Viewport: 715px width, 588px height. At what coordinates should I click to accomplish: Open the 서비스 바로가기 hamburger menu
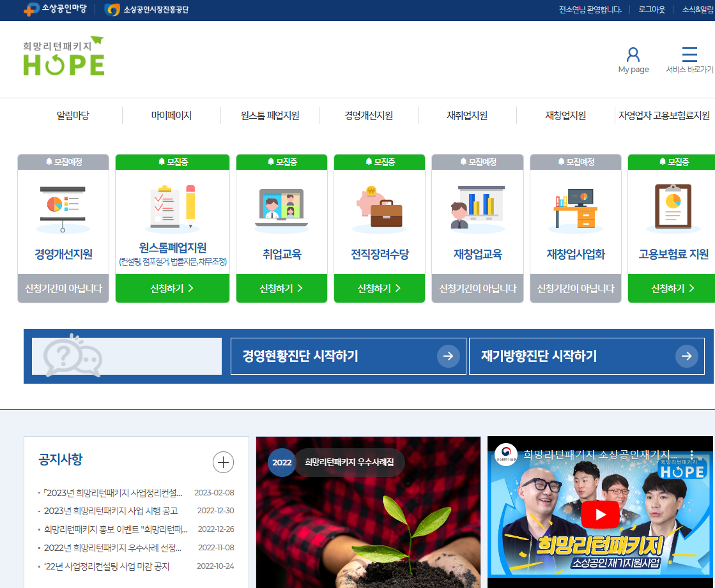tap(689, 55)
